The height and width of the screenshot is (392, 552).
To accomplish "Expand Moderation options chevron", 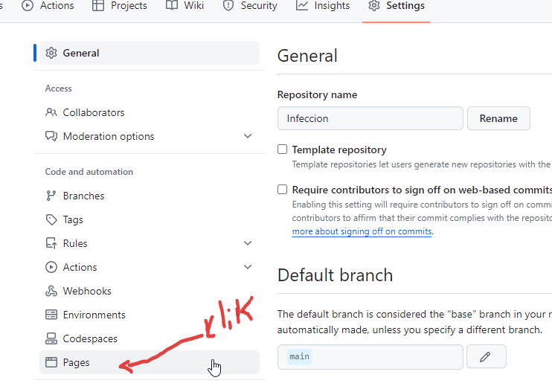I will [x=248, y=136].
